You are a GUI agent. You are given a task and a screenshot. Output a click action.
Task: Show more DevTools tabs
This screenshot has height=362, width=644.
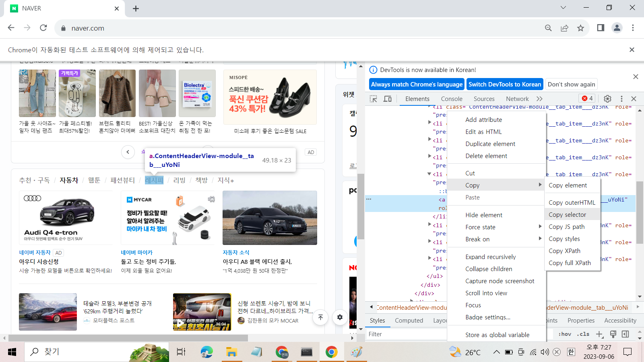click(x=539, y=99)
